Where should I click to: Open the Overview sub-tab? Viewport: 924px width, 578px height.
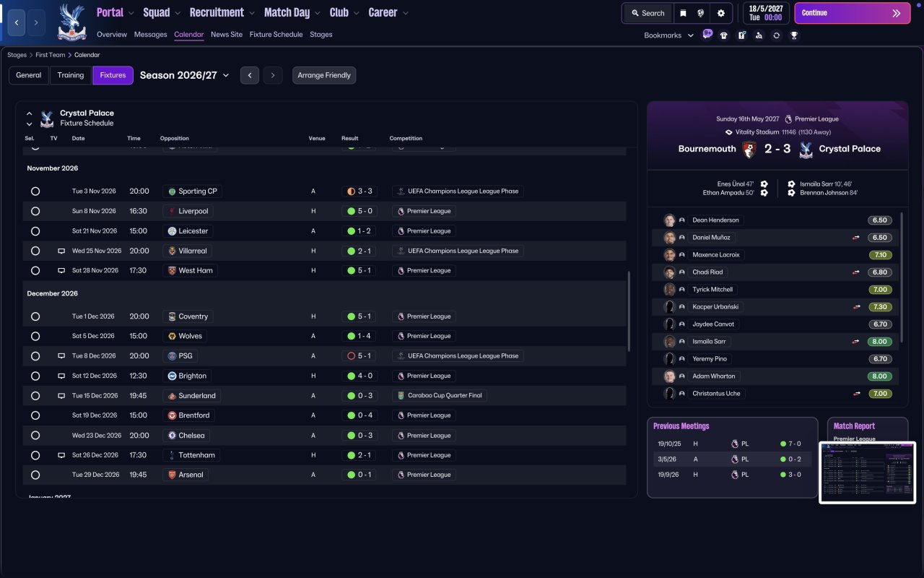tap(112, 35)
